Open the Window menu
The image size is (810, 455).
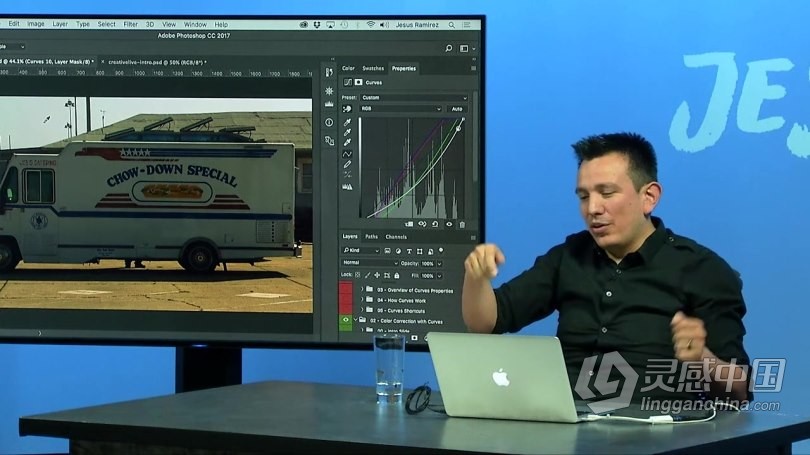(x=195, y=24)
